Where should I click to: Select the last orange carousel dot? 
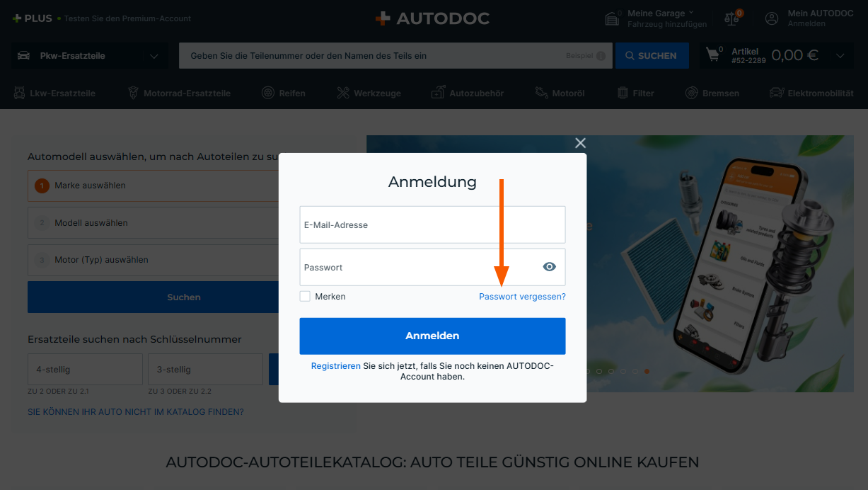coord(647,371)
